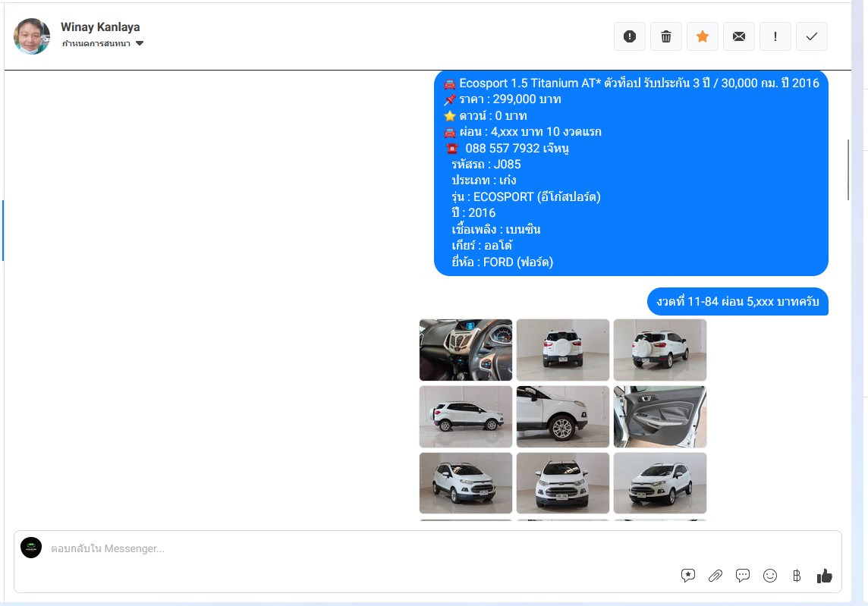The height and width of the screenshot is (606, 868).
Task: Open the rear three-quarter view car photo
Action: point(660,350)
